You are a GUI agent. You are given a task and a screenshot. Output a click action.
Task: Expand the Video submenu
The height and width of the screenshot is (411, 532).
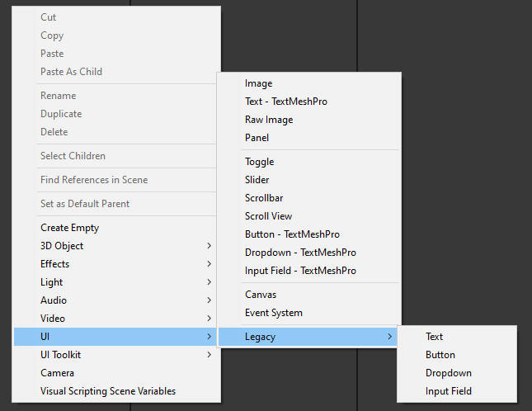(54, 319)
